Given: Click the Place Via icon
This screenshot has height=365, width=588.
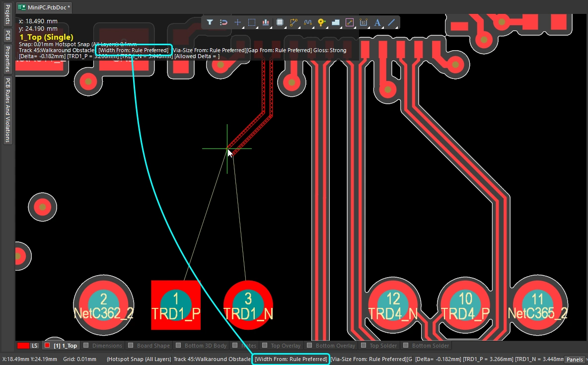Looking at the screenshot, I should tap(321, 22).
